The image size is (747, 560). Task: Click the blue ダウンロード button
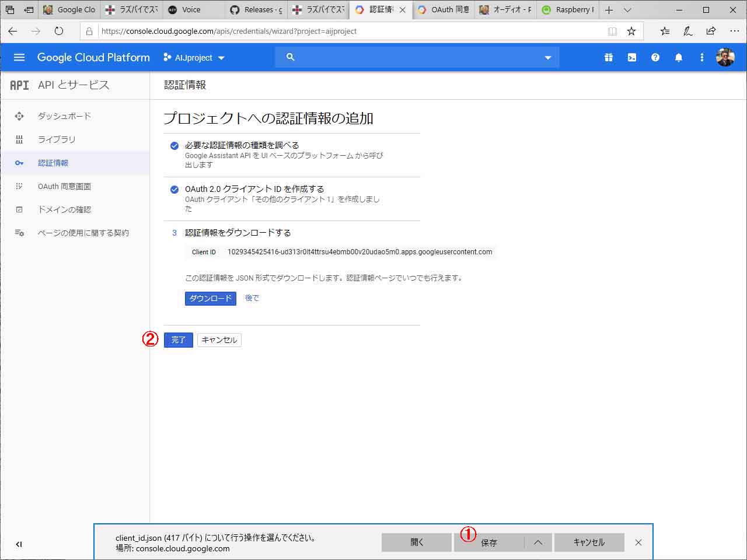click(211, 298)
